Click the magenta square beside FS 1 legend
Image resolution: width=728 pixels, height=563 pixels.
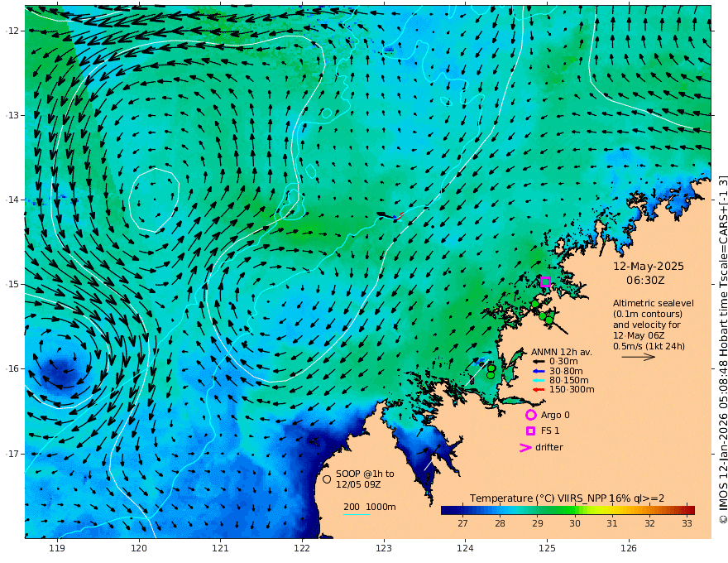click(530, 431)
